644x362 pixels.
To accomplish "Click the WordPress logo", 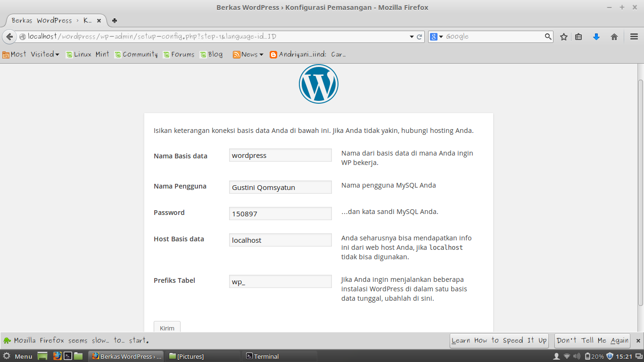I will click(319, 84).
